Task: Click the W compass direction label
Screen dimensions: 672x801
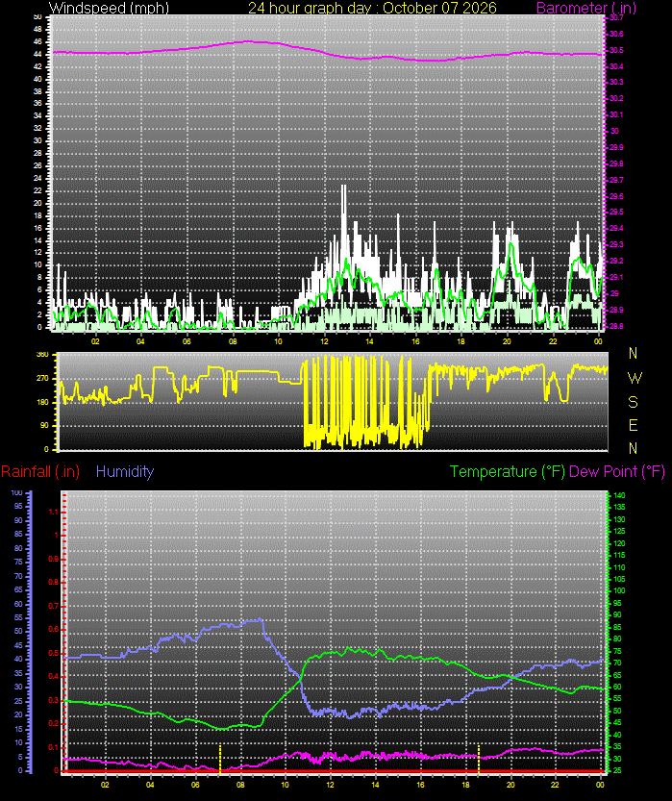Action: (x=635, y=378)
